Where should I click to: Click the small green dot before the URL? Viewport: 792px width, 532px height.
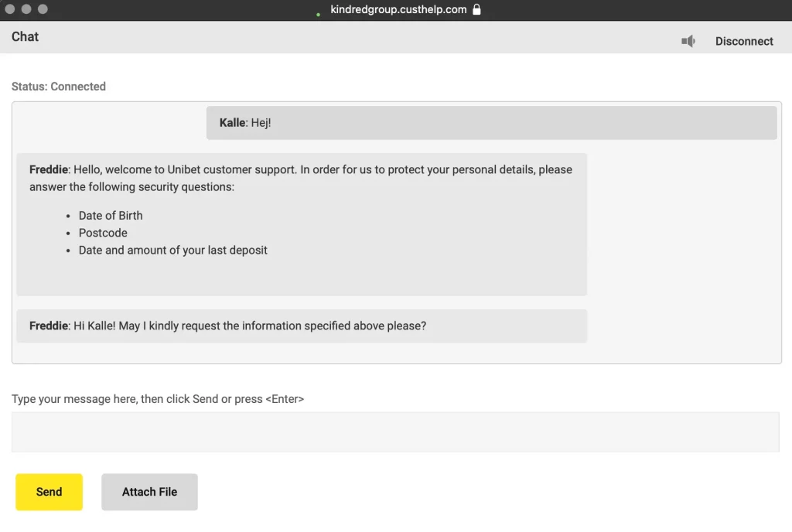click(318, 15)
